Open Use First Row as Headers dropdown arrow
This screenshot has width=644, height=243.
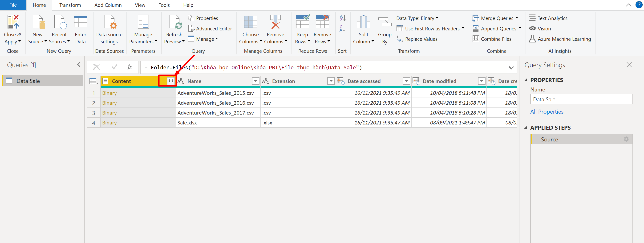463,28
